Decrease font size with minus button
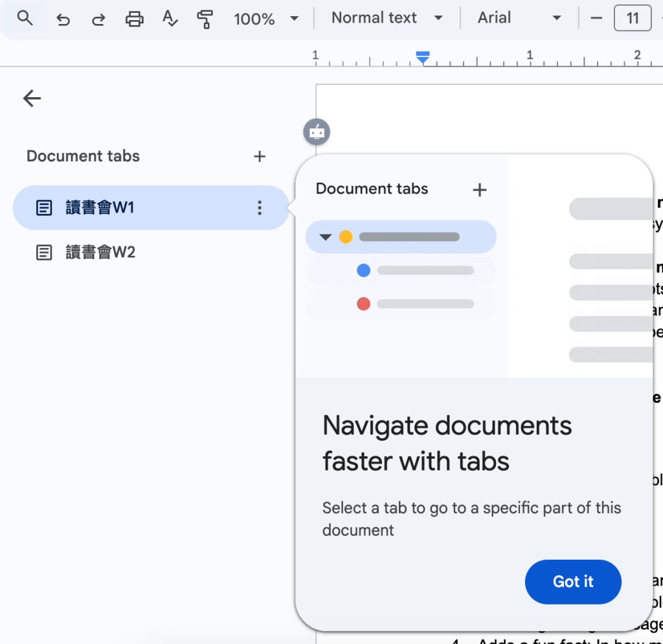Screen dimensions: 663x644 pos(596,18)
